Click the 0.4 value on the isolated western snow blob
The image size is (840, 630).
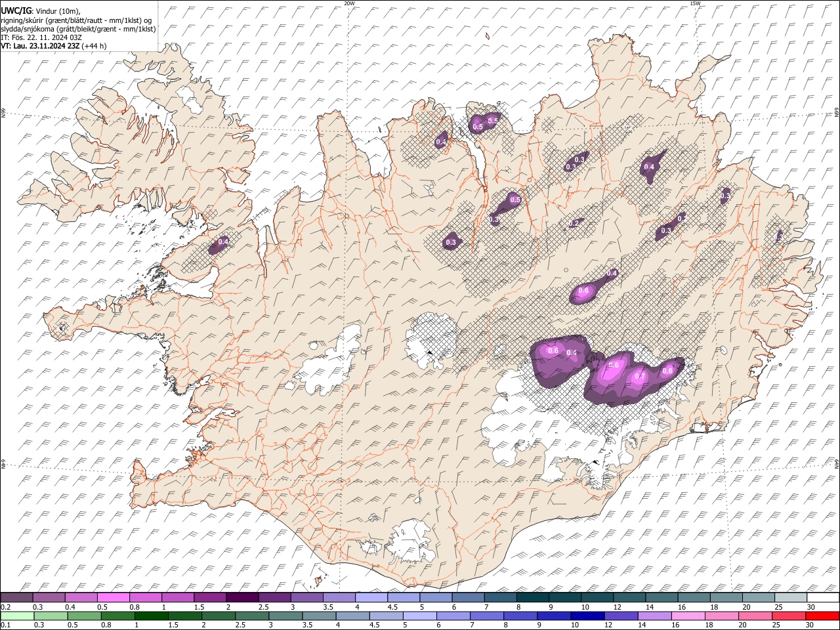click(x=223, y=242)
